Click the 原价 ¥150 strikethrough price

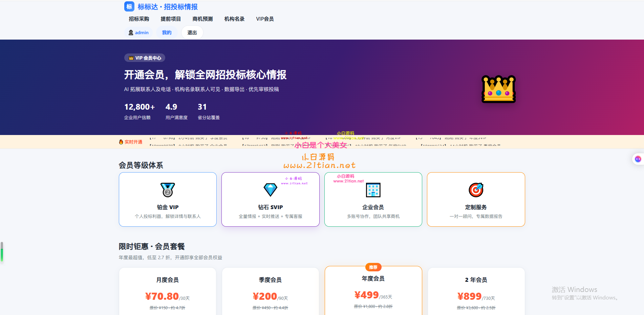(x=168, y=308)
